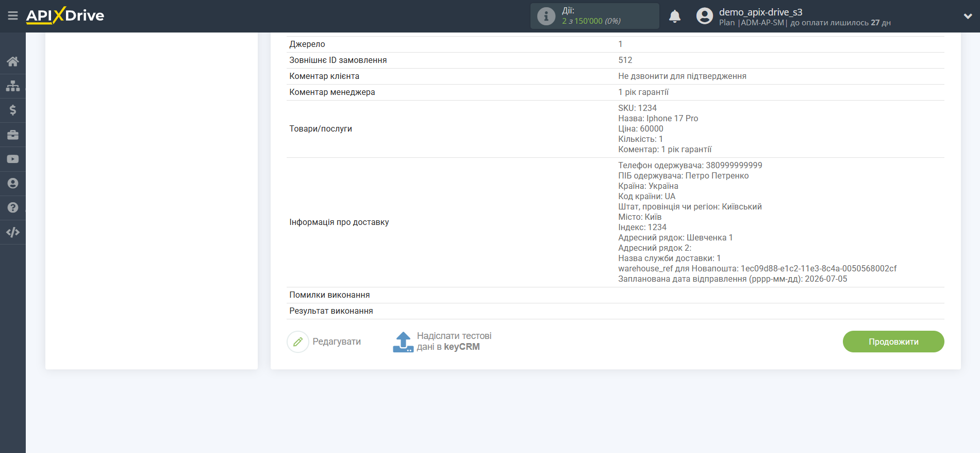Expand the account dropdown chevron
The height and width of the screenshot is (453, 980).
(968, 16)
